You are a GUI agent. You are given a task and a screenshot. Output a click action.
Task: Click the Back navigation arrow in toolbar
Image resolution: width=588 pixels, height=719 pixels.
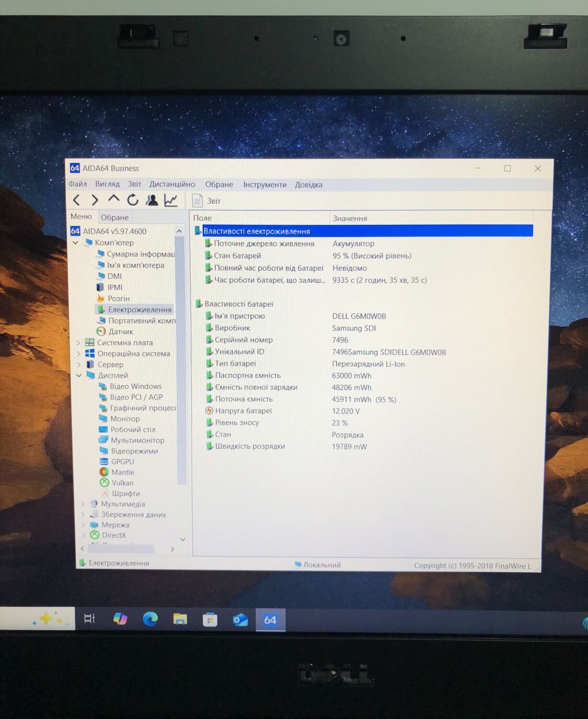(76, 200)
